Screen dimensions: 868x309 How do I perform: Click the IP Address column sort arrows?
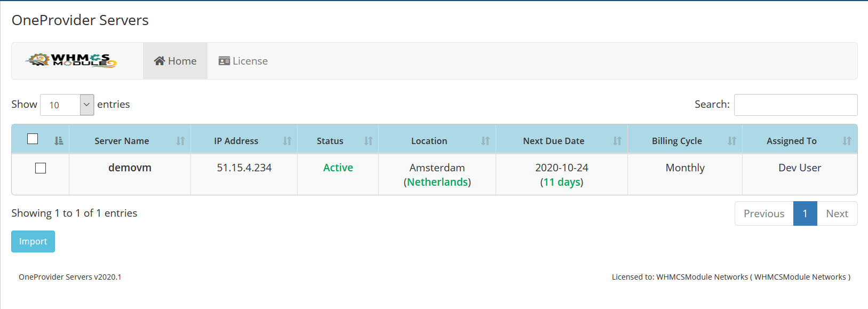click(x=287, y=141)
